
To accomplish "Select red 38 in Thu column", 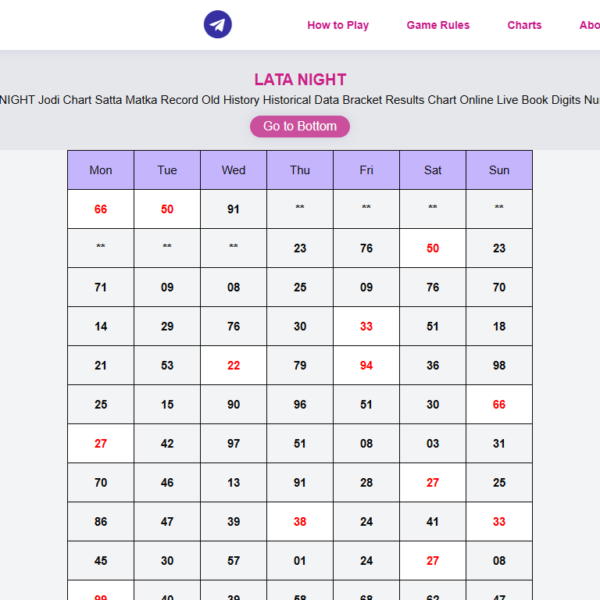I will click(300, 522).
